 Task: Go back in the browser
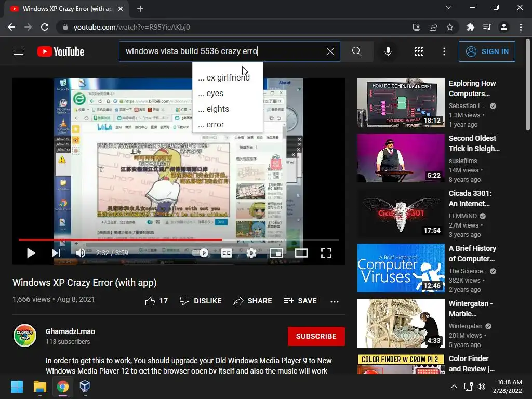(x=11, y=27)
